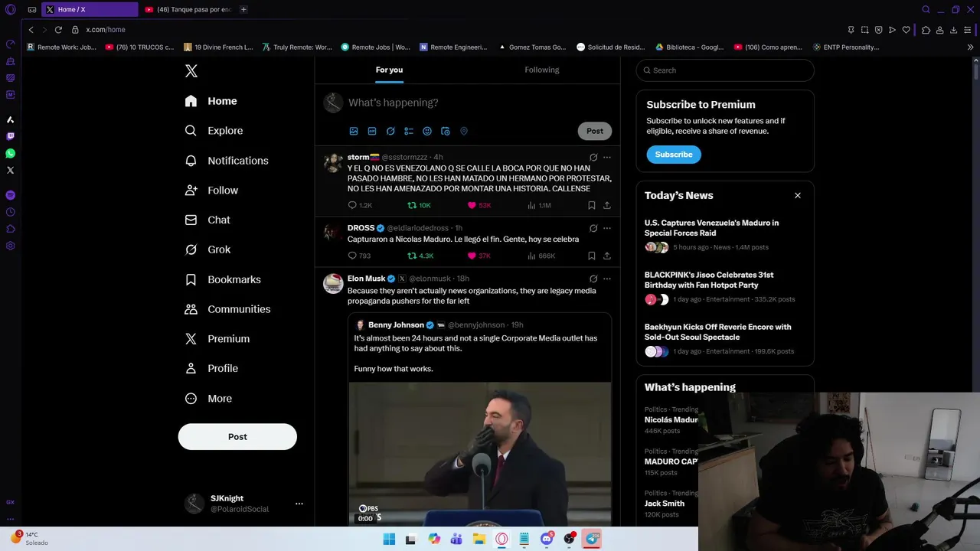The image size is (980, 551).
Task: Switch to YouTube Tanque pasa tab
Action: pyautogui.click(x=188, y=9)
